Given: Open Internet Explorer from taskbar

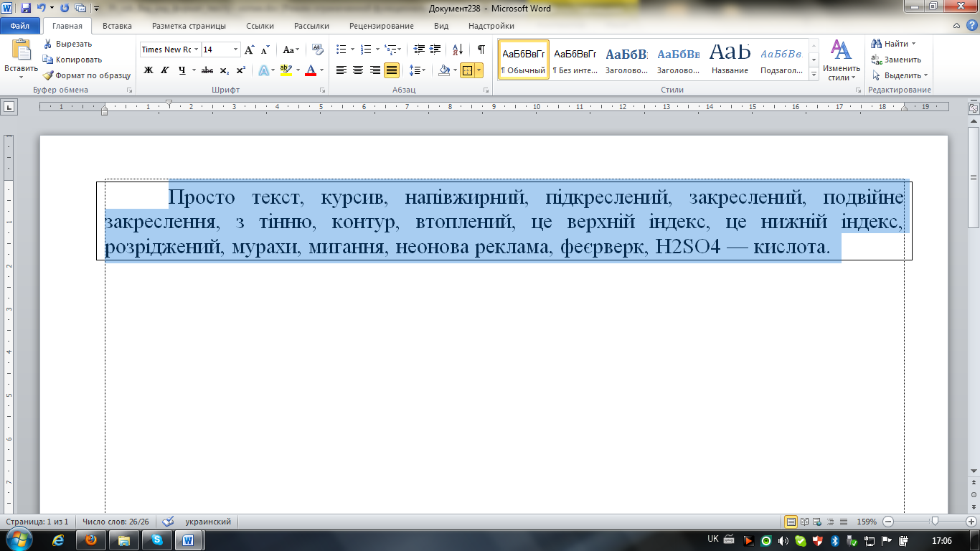Looking at the screenshot, I should (x=57, y=540).
